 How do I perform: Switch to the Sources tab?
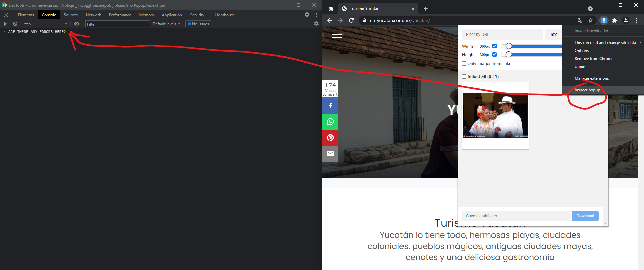(71, 15)
